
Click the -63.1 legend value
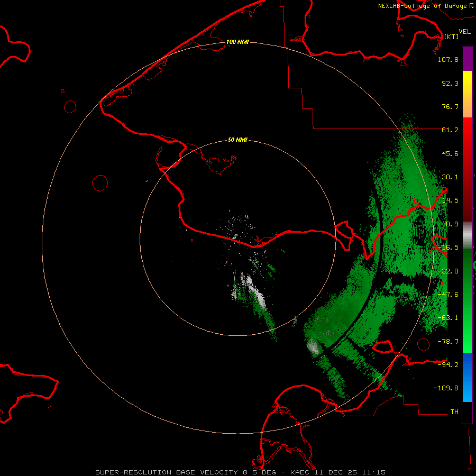click(x=448, y=318)
